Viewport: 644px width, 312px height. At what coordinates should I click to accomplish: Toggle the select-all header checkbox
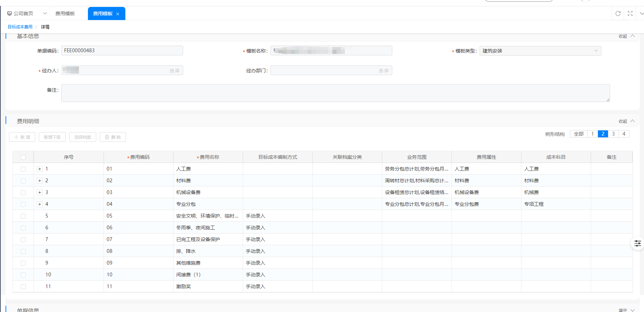click(x=23, y=157)
